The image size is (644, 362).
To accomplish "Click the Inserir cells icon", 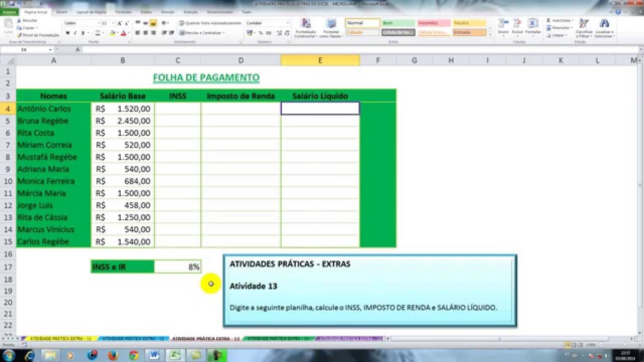I will point(503,23).
